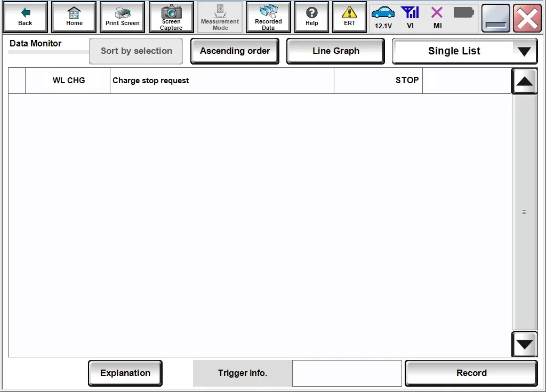The image size is (546, 392).
Task: Check the 12.1V vehicle battery icon
Action: (383, 18)
